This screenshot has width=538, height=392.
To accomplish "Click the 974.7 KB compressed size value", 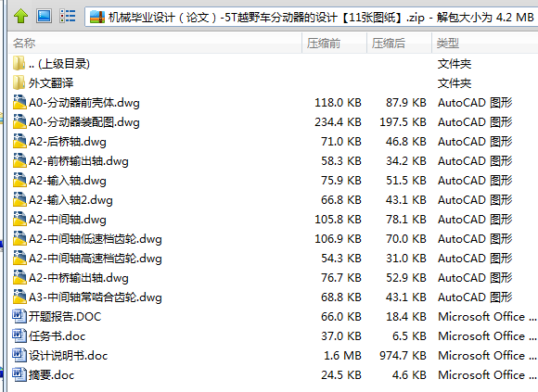I will click(403, 356).
